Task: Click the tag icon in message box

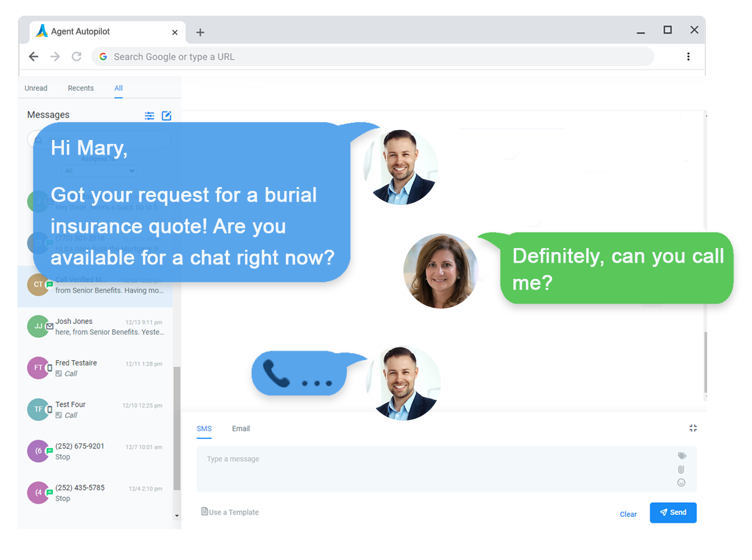Action: click(x=682, y=456)
